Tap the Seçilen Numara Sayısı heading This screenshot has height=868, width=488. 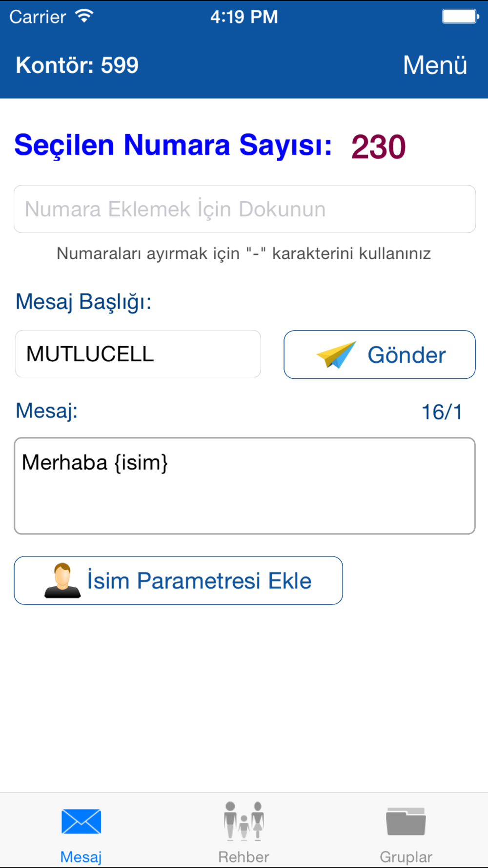click(173, 145)
